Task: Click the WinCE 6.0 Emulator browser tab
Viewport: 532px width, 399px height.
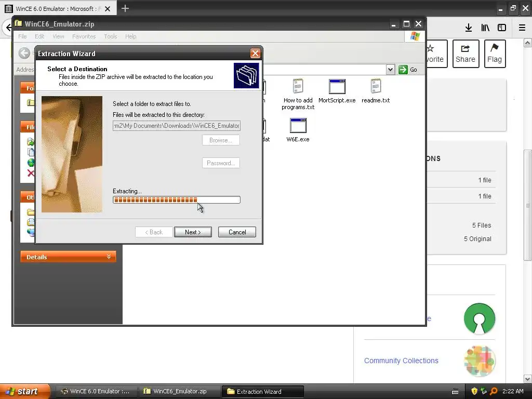Action: pos(58,8)
